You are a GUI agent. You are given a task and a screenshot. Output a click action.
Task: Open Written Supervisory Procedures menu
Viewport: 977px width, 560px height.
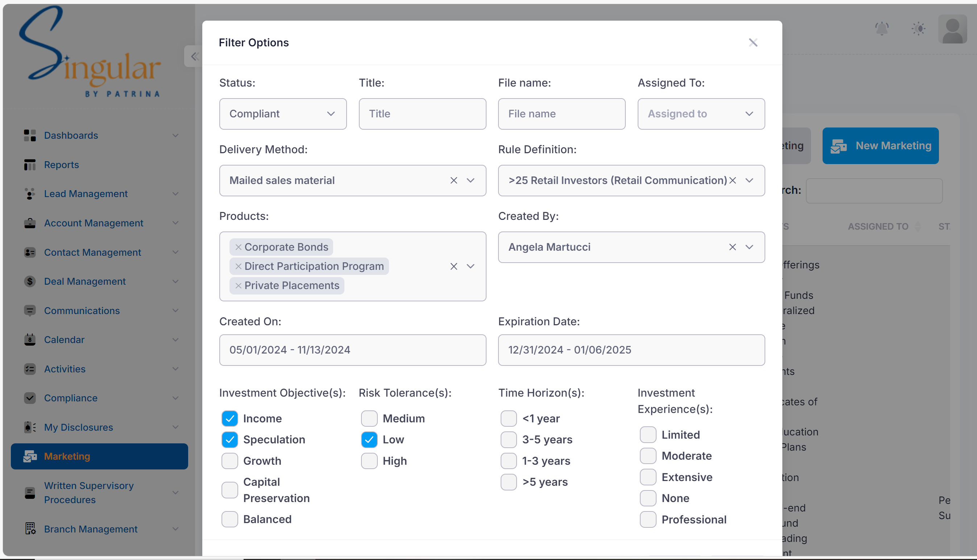99,493
